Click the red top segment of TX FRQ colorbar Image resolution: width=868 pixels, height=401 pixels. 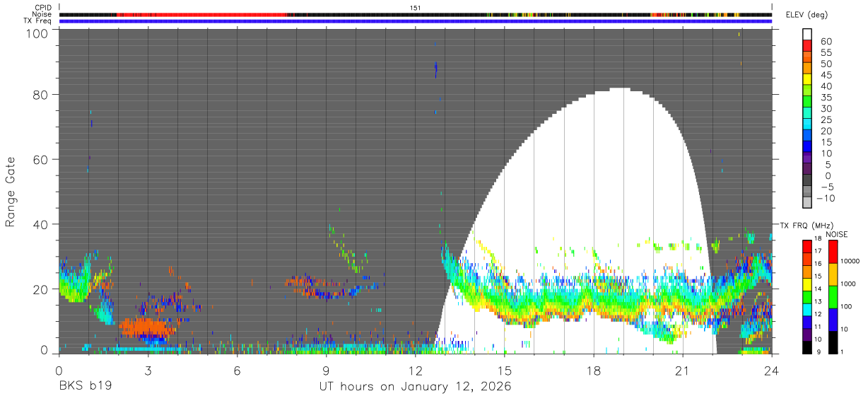point(807,246)
